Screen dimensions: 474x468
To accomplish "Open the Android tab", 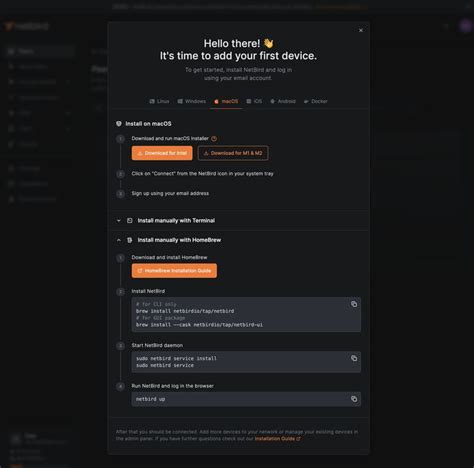I will 283,101.
